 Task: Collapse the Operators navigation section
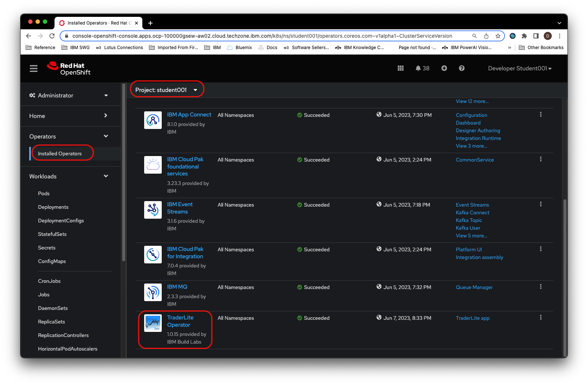coord(68,136)
